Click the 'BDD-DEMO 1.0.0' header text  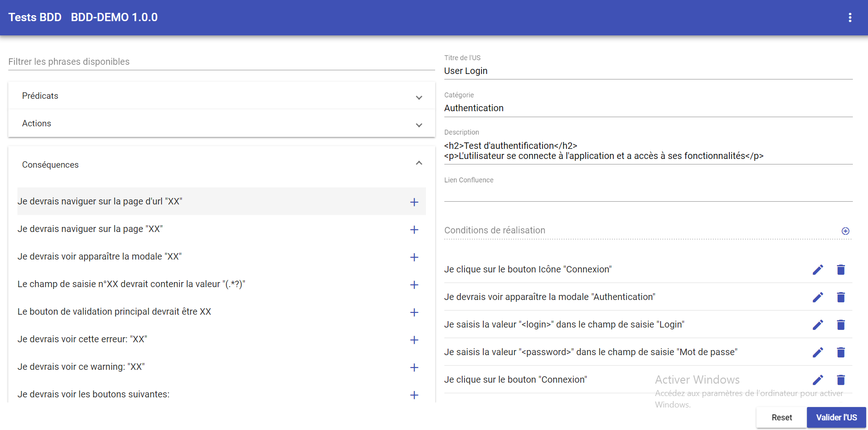click(x=114, y=17)
